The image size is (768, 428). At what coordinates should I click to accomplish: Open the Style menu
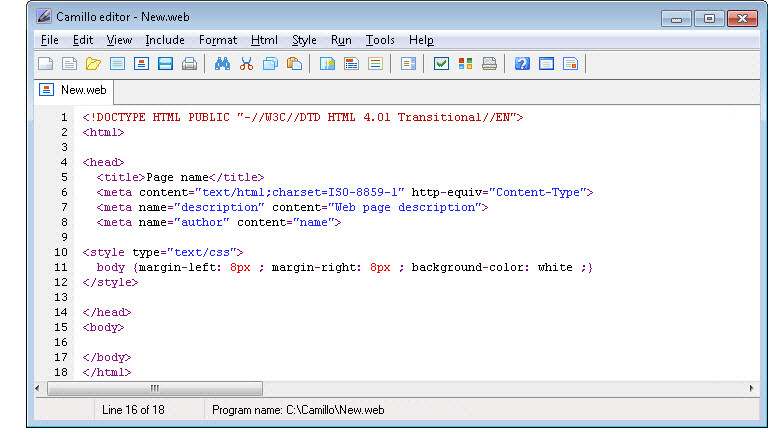tap(304, 40)
